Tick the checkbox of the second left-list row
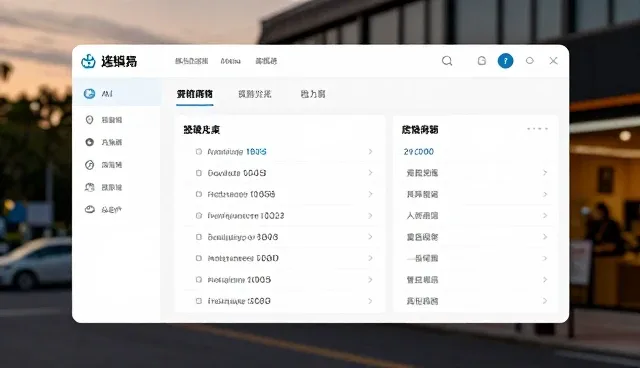The image size is (640, 368). click(x=199, y=173)
